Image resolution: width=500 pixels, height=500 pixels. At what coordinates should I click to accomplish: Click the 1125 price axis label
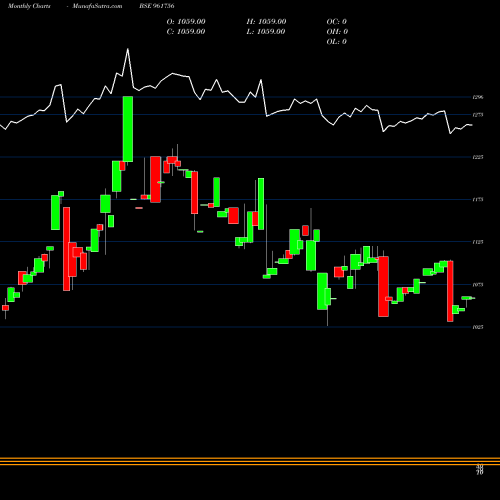point(478,242)
